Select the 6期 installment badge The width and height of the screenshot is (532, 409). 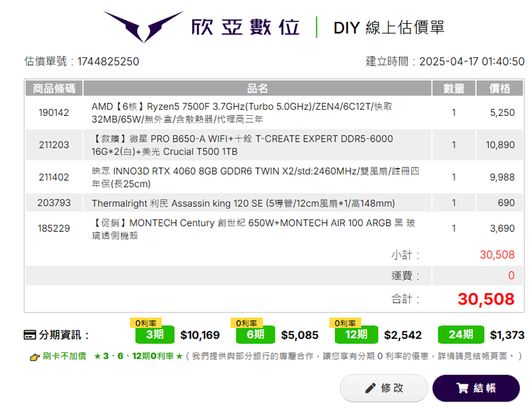[x=256, y=335]
